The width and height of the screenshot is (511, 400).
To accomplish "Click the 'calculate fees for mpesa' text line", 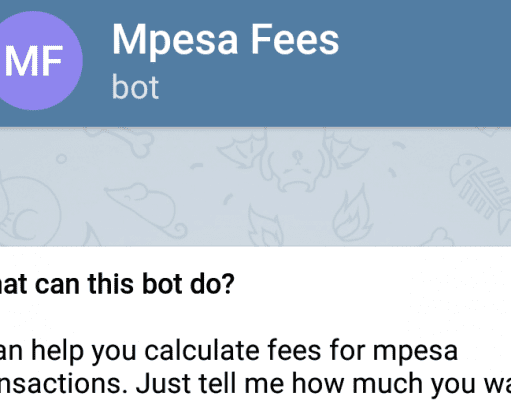I will [x=229, y=350].
